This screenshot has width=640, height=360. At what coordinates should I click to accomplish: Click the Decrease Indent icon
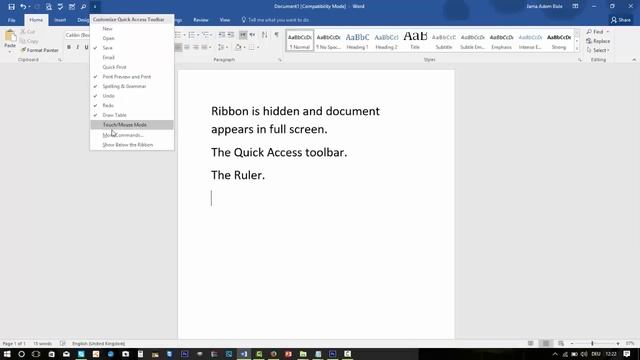(222, 35)
